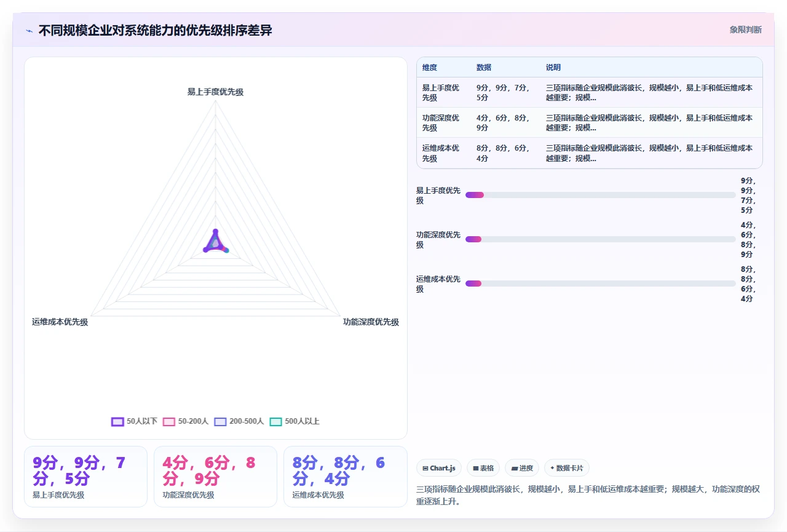Click the summary paragraph below the tags

588,495
